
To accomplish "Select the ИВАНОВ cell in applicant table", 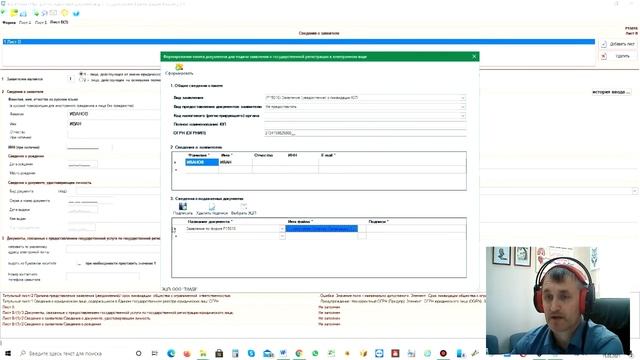I will [202, 162].
